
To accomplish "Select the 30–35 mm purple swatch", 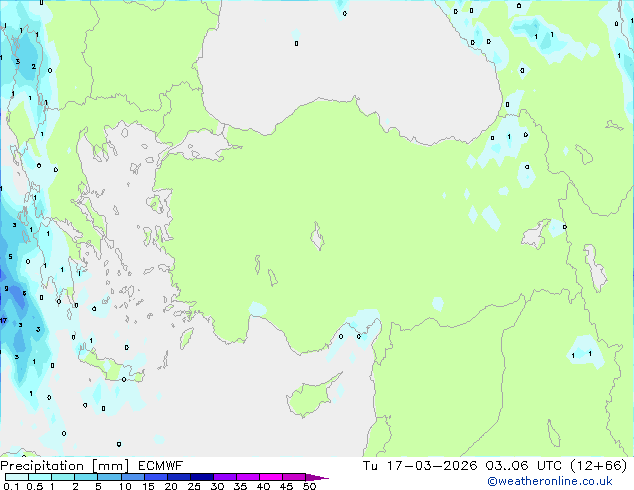I will (225, 477).
